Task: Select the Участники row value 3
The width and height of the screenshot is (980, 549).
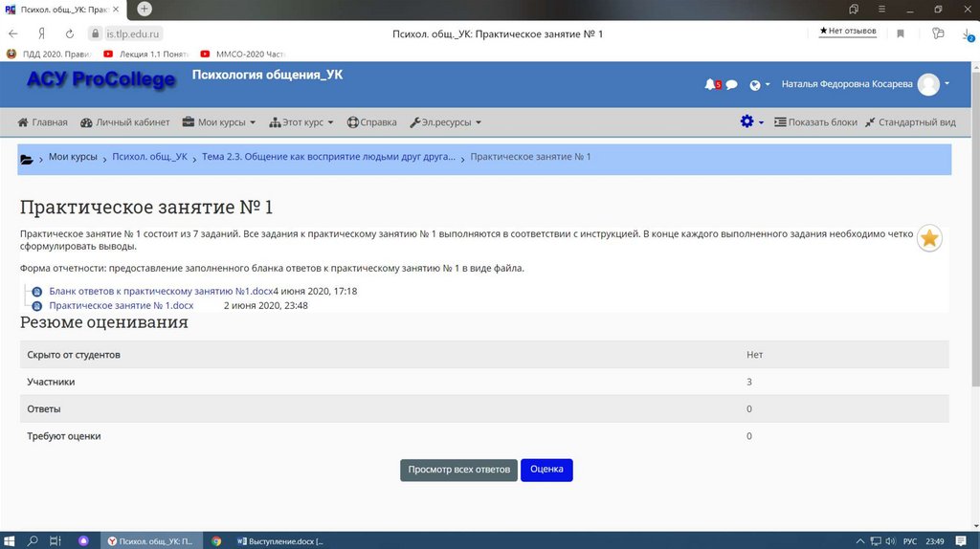Action: click(748, 382)
